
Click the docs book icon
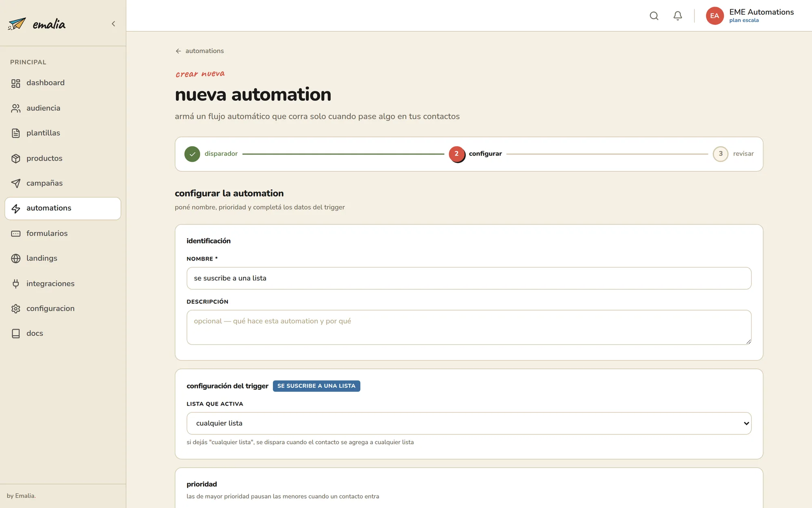pyautogui.click(x=16, y=334)
